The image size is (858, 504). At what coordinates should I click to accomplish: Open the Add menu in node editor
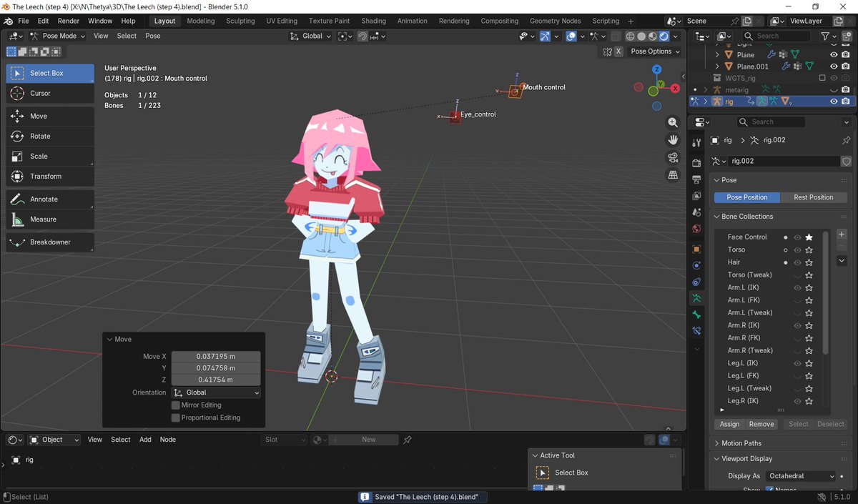pyautogui.click(x=145, y=440)
